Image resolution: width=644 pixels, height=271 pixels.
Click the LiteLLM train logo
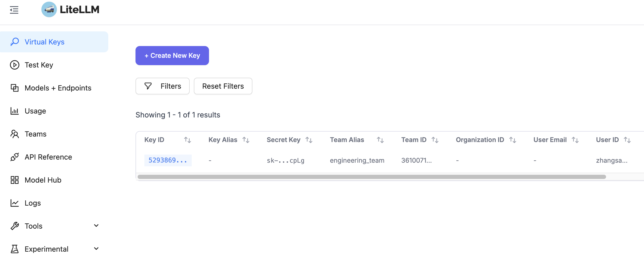(x=49, y=10)
